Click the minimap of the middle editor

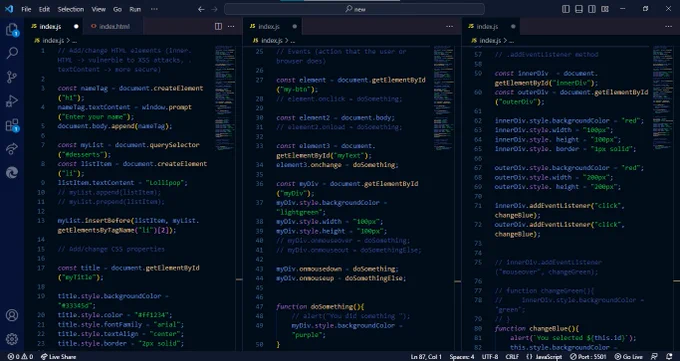pos(444,98)
